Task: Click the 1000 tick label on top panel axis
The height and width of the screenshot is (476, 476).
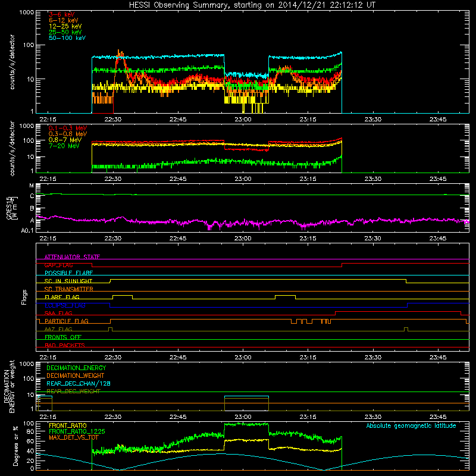Action: [x=27, y=12]
